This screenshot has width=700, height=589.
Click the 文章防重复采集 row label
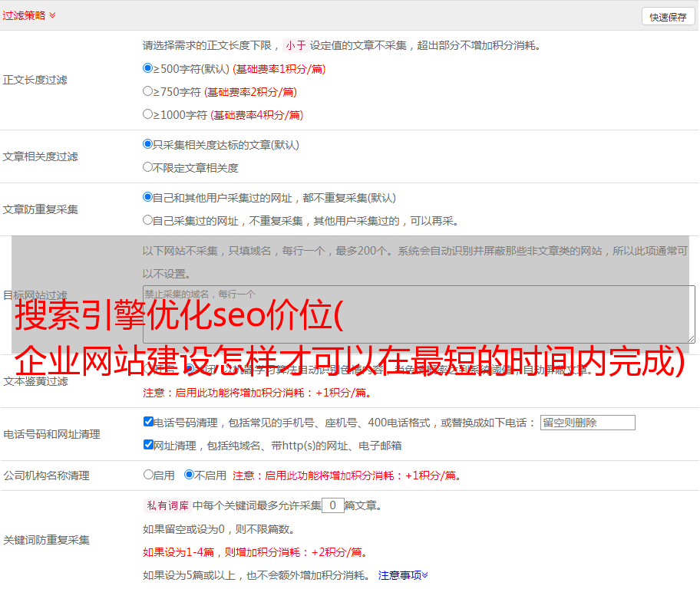[40, 209]
